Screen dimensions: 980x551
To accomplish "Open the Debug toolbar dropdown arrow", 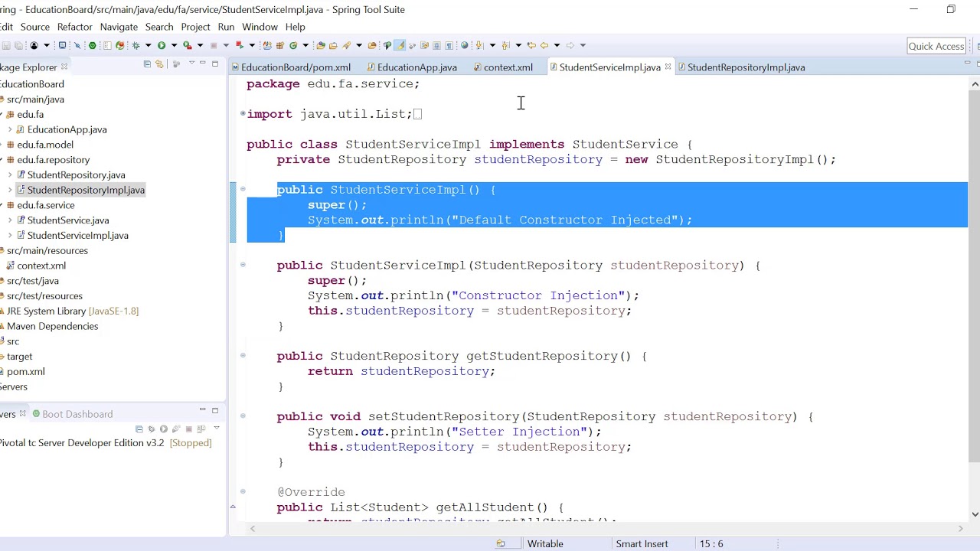I will click(x=149, y=45).
